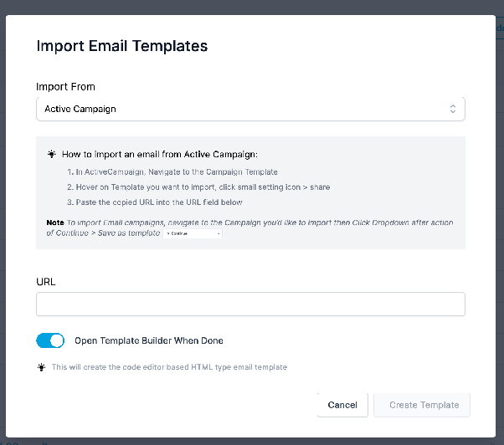
Task: Click the 'Open Template Builder When Done' label
Action: [149, 340]
